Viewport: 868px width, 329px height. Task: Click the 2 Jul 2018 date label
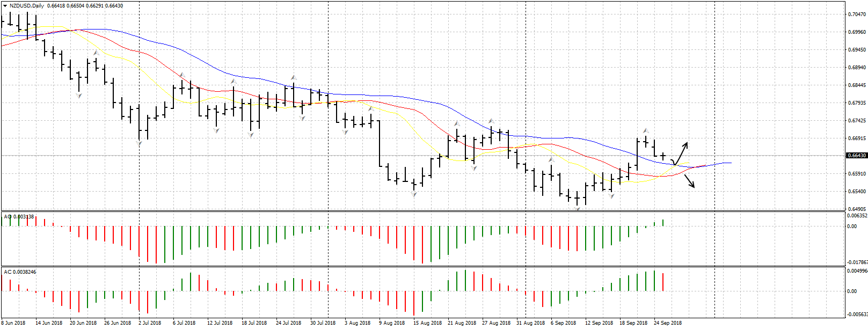(150, 323)
